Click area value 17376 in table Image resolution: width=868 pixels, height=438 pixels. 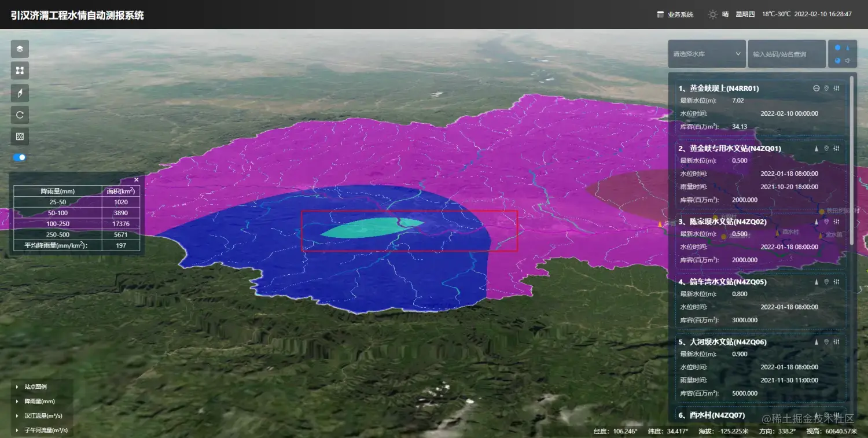[x=121, y=224]
